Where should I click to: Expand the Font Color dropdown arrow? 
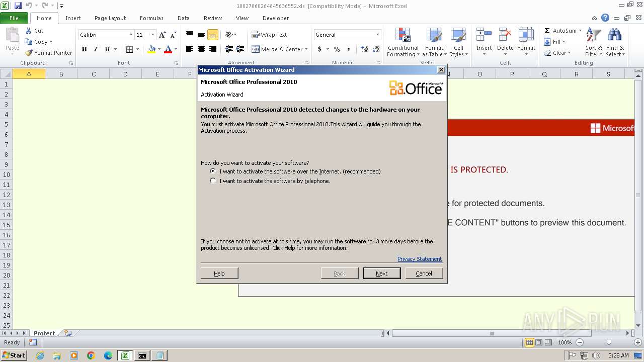point(176,49)
